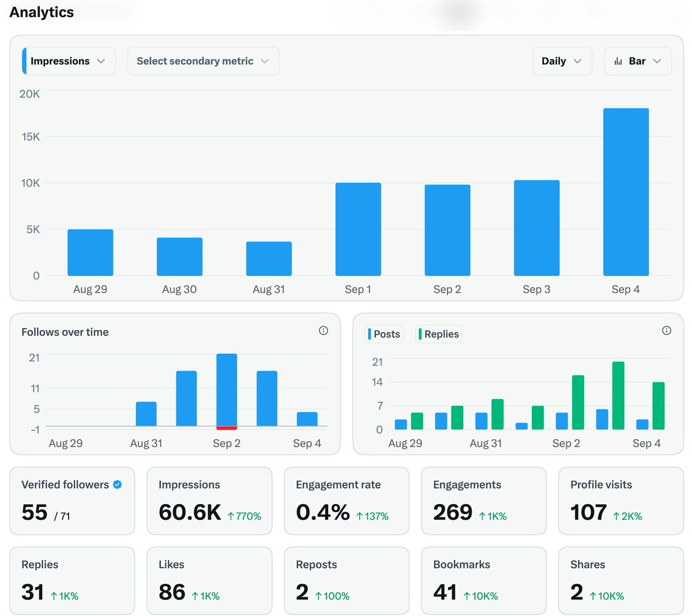692x616 pixels.
Task: Click the tallest green Replies bar
Action: click(x=618, y=396)
